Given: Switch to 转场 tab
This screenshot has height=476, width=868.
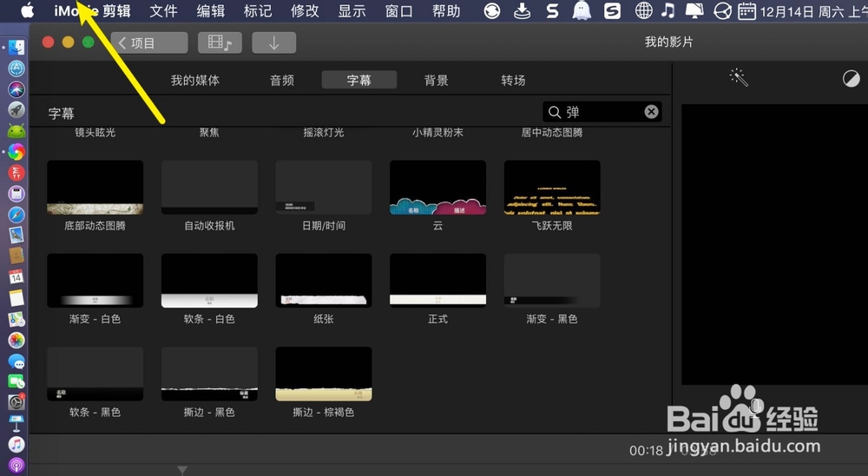Looking at the screenshot, I should [x=513, y=81].
